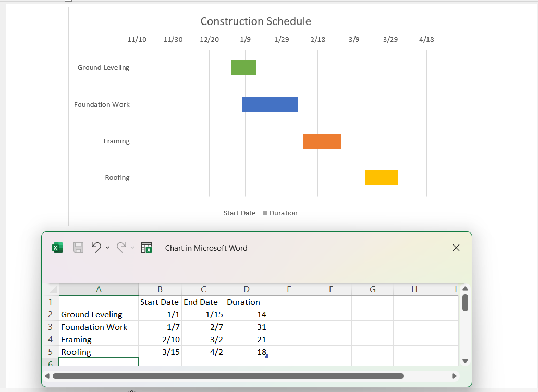This screenshot has width=538, height=392.
Task: Click the Duration header cell D1
Action: (247, 302)
